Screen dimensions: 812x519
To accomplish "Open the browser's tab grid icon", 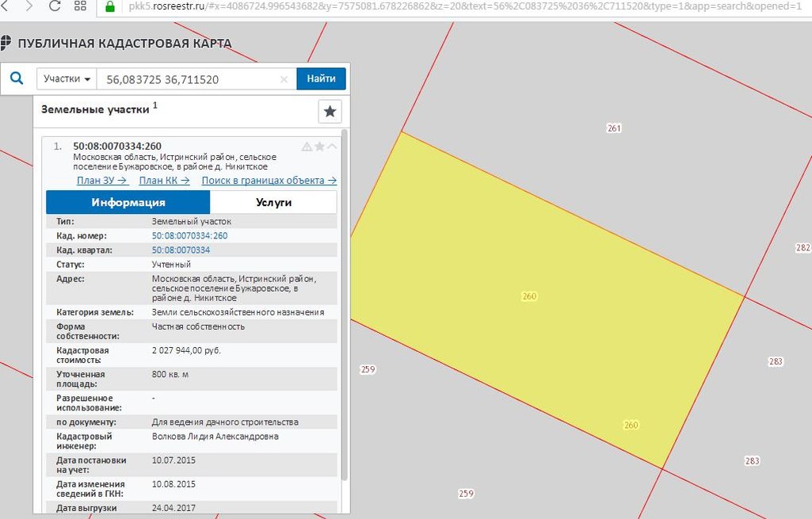I will pyautogui.click(x=80, y=6).
